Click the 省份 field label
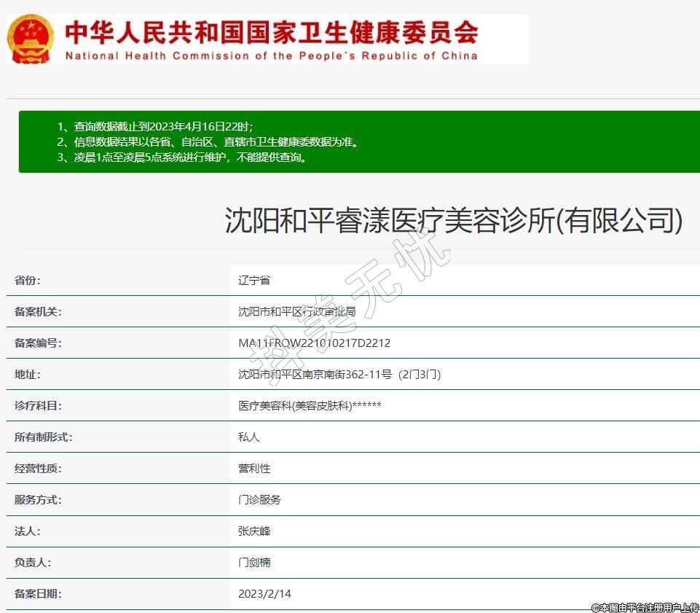This screenshot has height=613, width=700. 28,281
